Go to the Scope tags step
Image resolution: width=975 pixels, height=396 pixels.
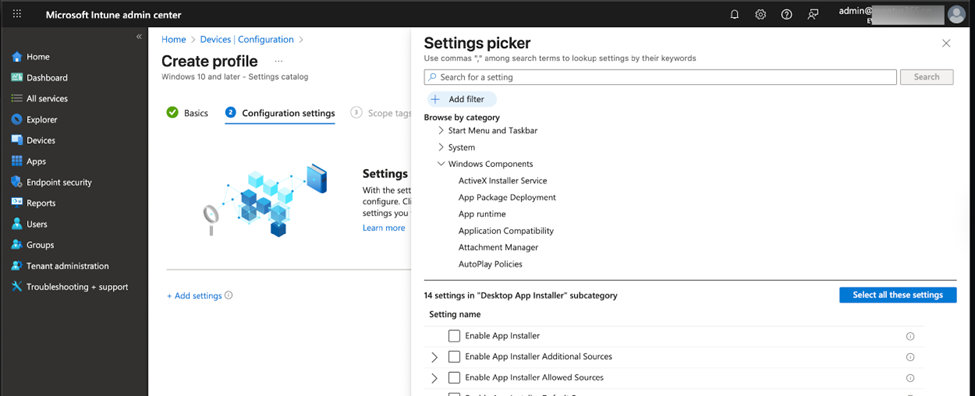click(381, 113)
